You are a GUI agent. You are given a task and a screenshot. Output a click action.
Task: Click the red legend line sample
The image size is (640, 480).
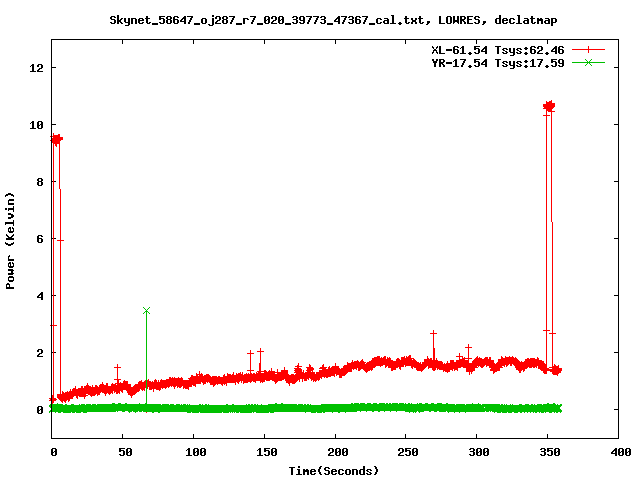588,50
